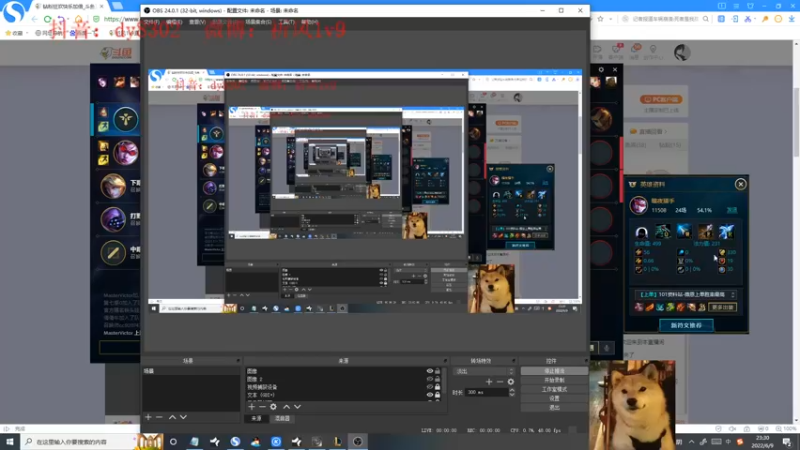Open Sogou browser from taskbar
The image size is (800, 450).
click(235, 441)
